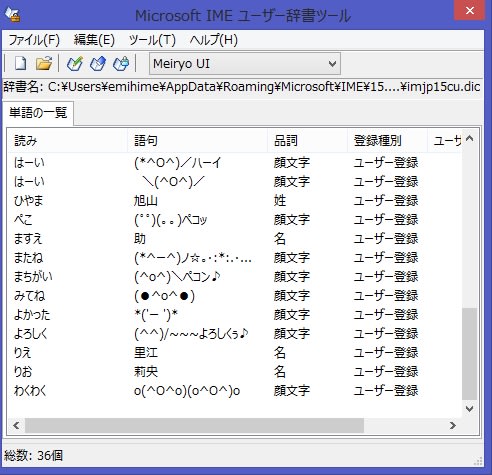Click the cut-off ユーザ column header
This screenshot has width=492, height=475.
pos(445,141)
